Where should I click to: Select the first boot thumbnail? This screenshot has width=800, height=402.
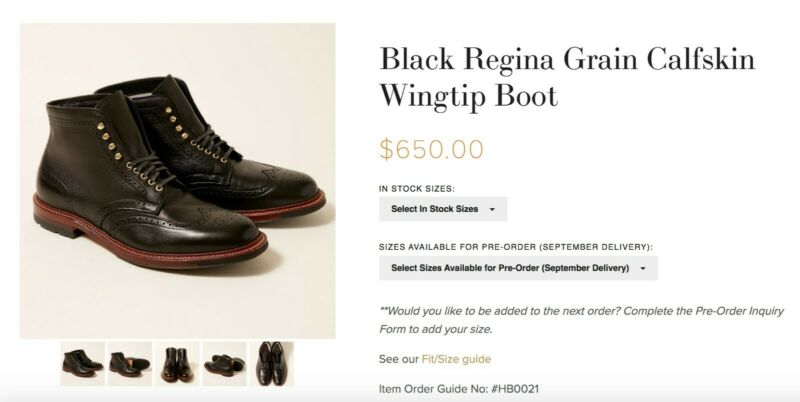click(82, 362)
